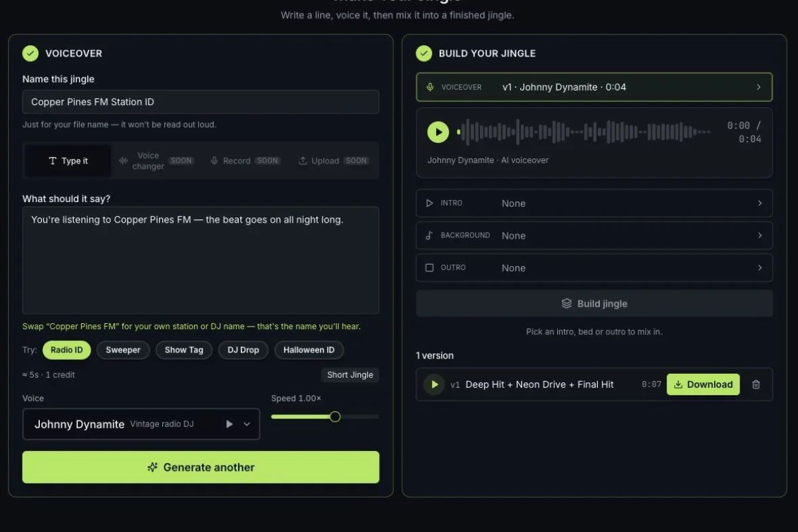Download the v1 jingle version
This screenshot has width=798, height=532.
703,384
